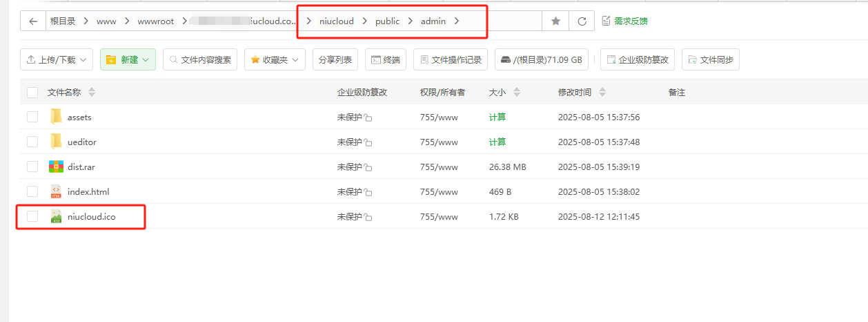Image resolution: width=868 pixels, height=322 pixels.
Task: Expand the chevron after public breadcrumb
Action: tap(411, 21)
